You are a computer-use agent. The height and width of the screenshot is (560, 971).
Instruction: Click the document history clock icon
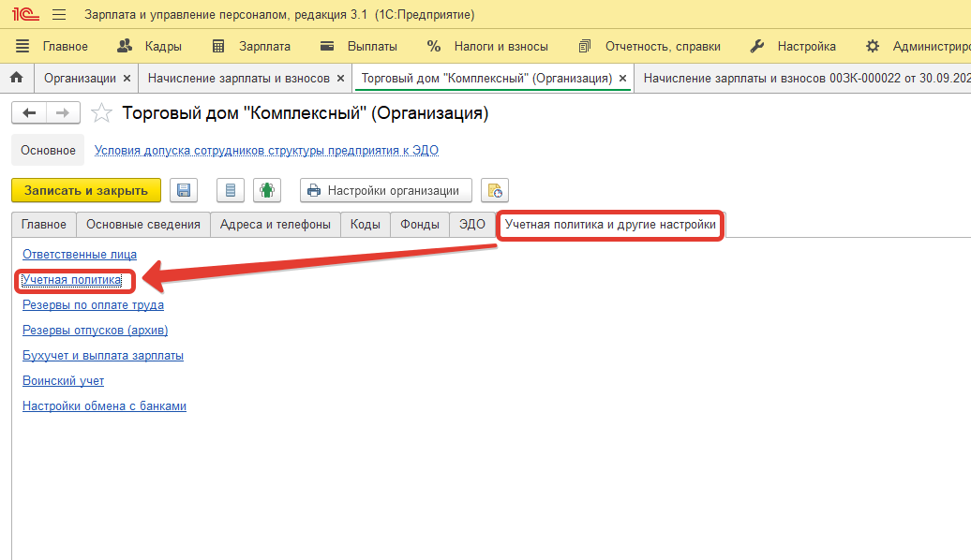495,191
